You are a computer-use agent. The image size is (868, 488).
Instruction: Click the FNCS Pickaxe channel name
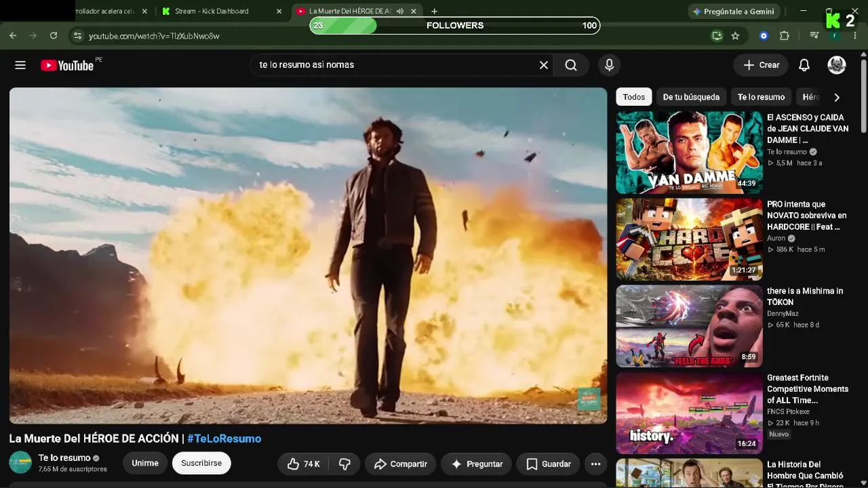(x=788, y=411)
